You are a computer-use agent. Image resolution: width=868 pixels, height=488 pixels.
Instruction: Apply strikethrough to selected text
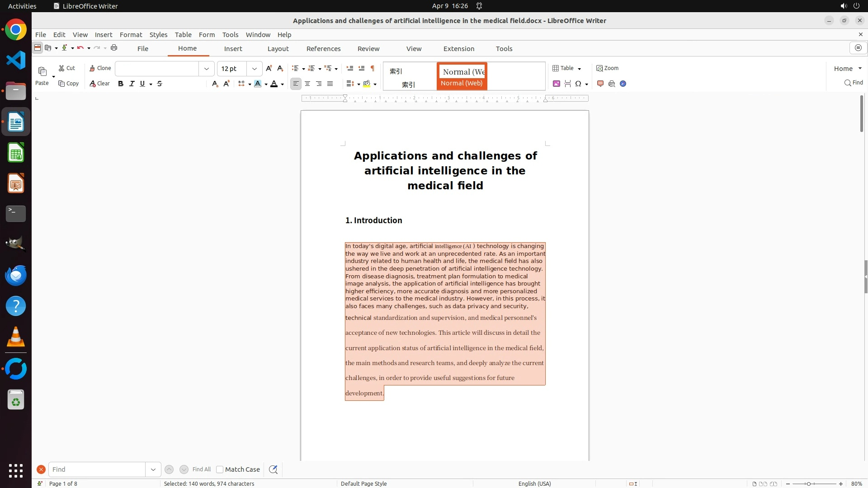click(x=160, y=84)
